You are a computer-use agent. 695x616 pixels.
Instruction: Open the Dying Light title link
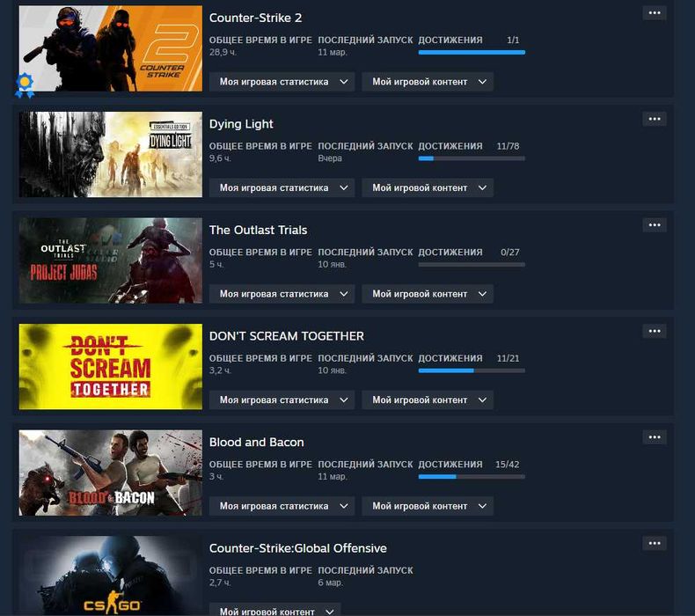pyautogui.click(x=241, y=124)
